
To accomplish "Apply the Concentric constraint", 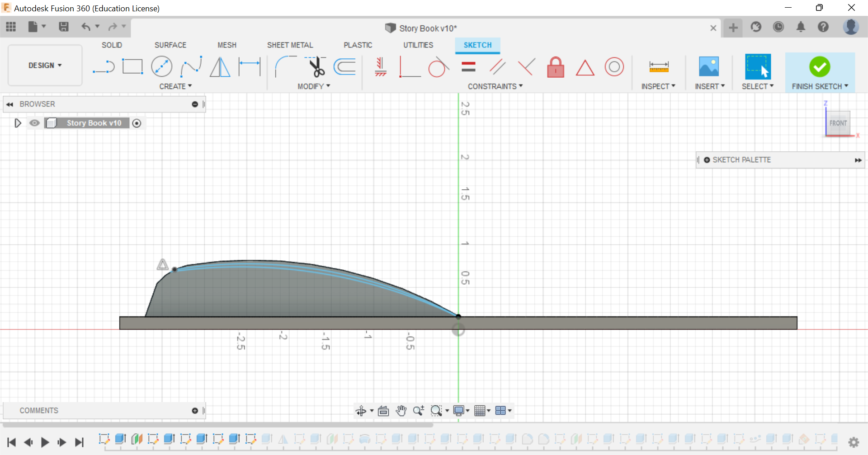I will [x=614, y=67].
